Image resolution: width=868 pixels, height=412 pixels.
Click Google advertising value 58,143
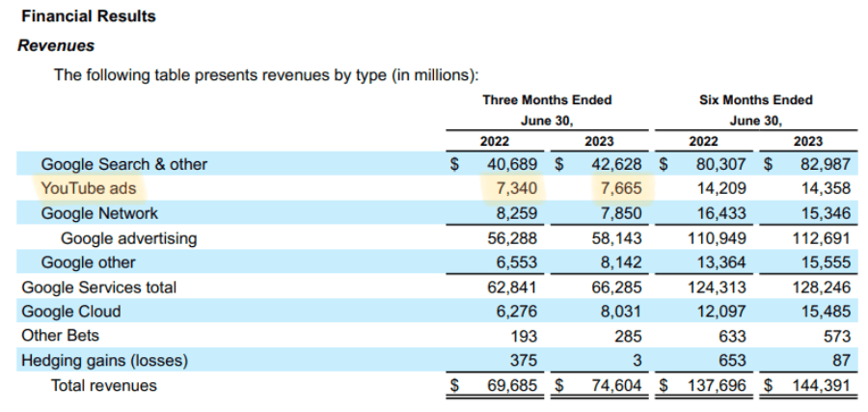pyautogui.click(x=616, y=238)
